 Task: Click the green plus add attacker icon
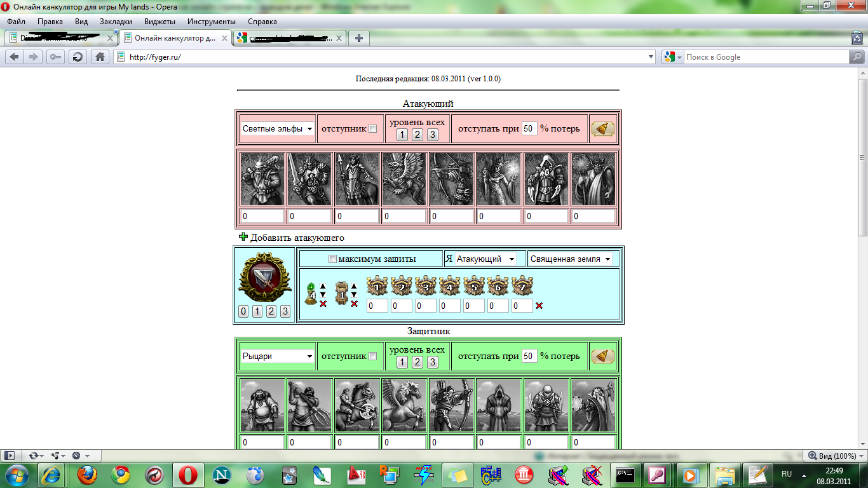[243, 237]
